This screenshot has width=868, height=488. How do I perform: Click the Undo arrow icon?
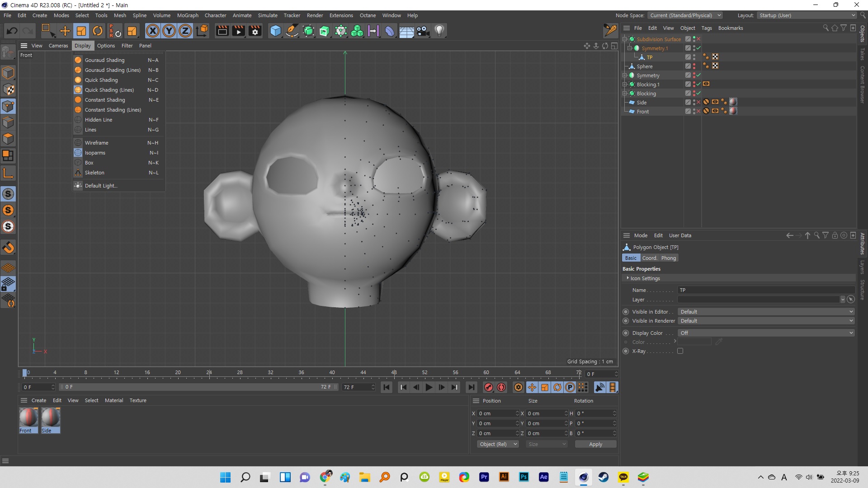pos(12,31)
